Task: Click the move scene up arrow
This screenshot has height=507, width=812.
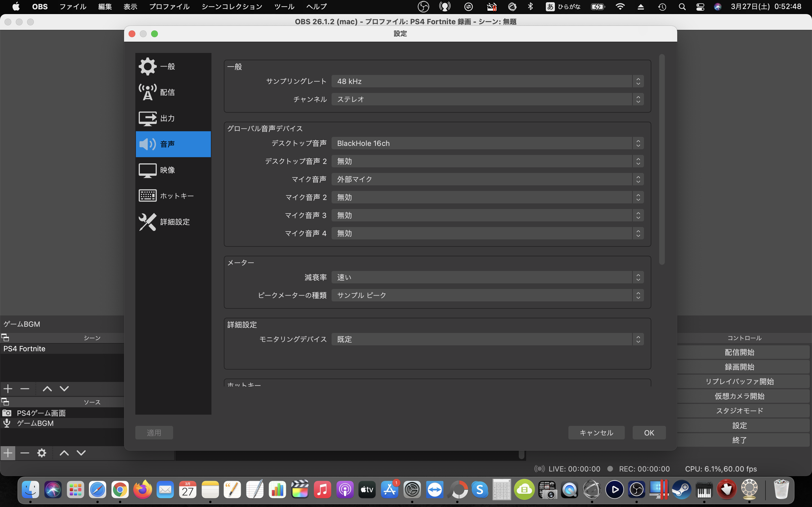Action: pos(47,389)
